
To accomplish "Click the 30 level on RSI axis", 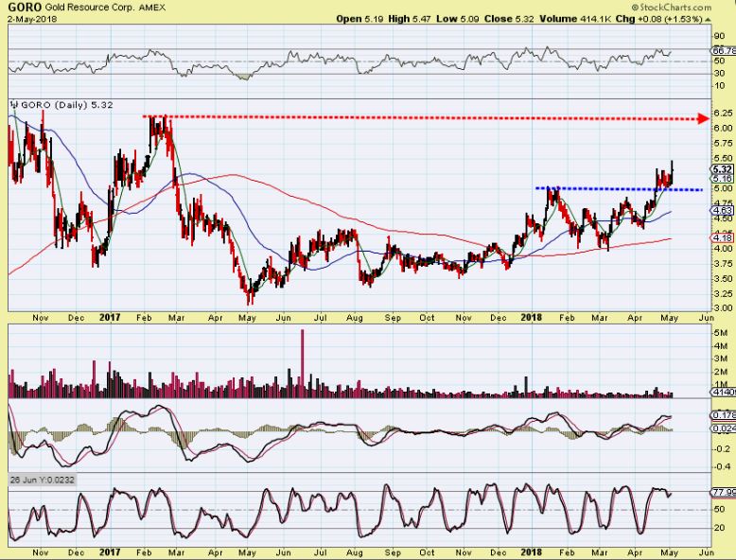I will coord(719,73).
